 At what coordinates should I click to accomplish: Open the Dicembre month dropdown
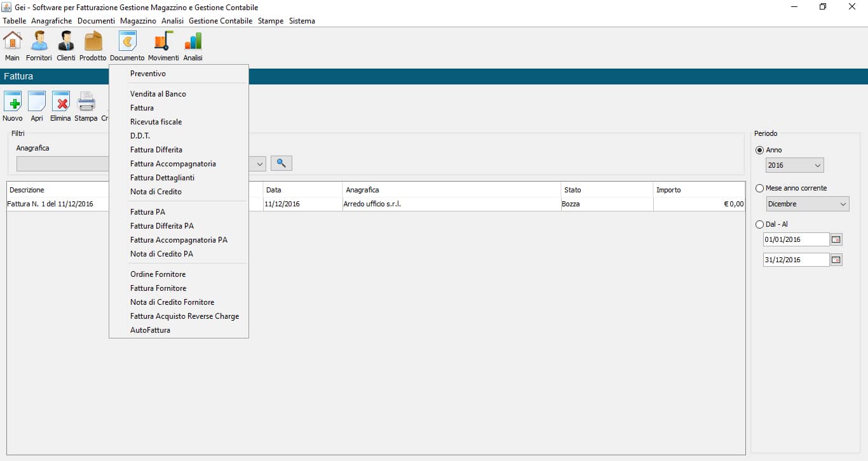click(x=808, y=204)
